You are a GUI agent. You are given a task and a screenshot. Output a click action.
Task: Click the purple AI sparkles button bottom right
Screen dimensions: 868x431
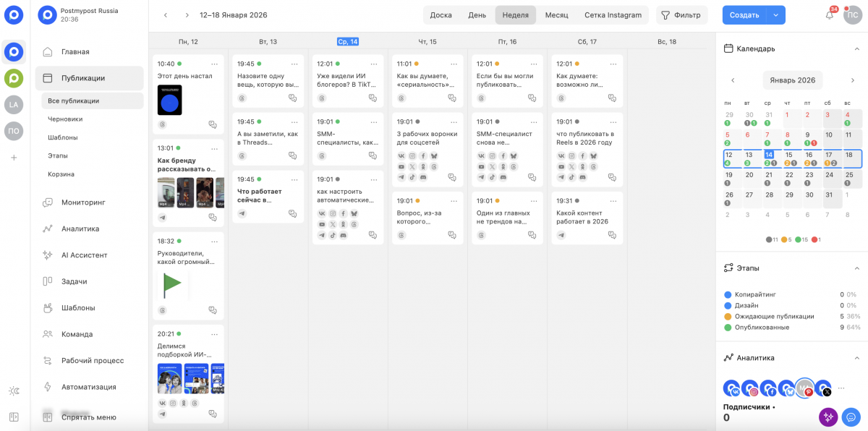827,417
